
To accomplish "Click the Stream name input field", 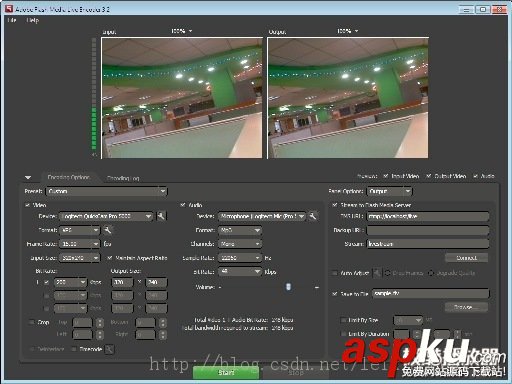I will [428, 244].
